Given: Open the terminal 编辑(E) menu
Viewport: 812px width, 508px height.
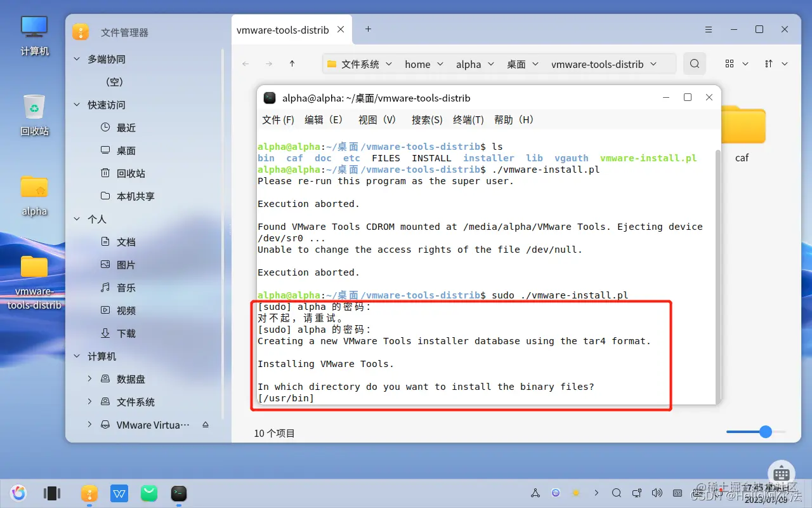Looking at the screenshot, I should coord(324,119).
